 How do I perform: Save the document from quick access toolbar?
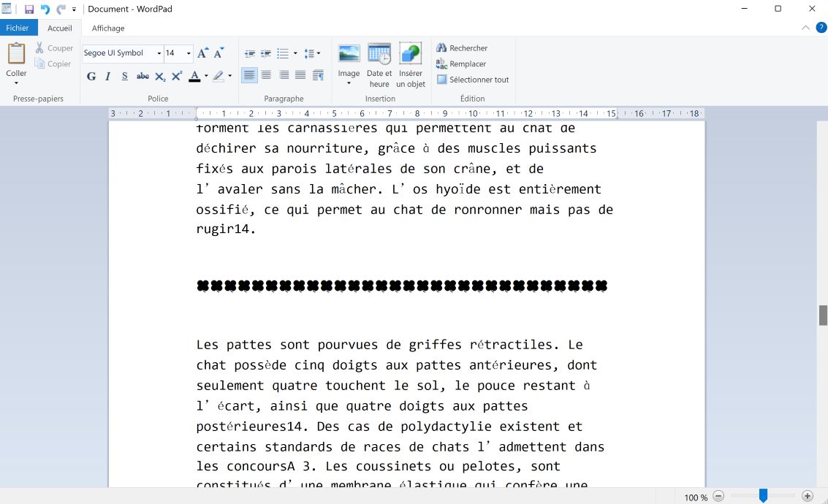pos(29,9)
